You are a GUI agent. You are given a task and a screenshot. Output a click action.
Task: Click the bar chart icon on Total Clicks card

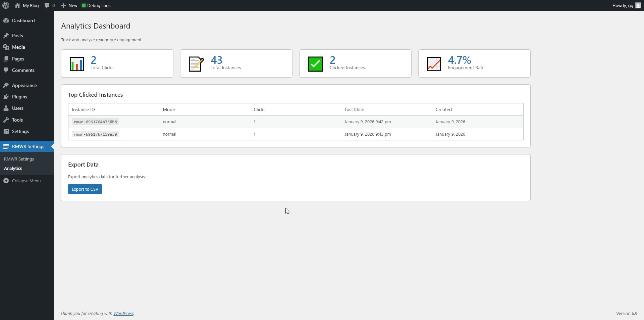[76, 64]
